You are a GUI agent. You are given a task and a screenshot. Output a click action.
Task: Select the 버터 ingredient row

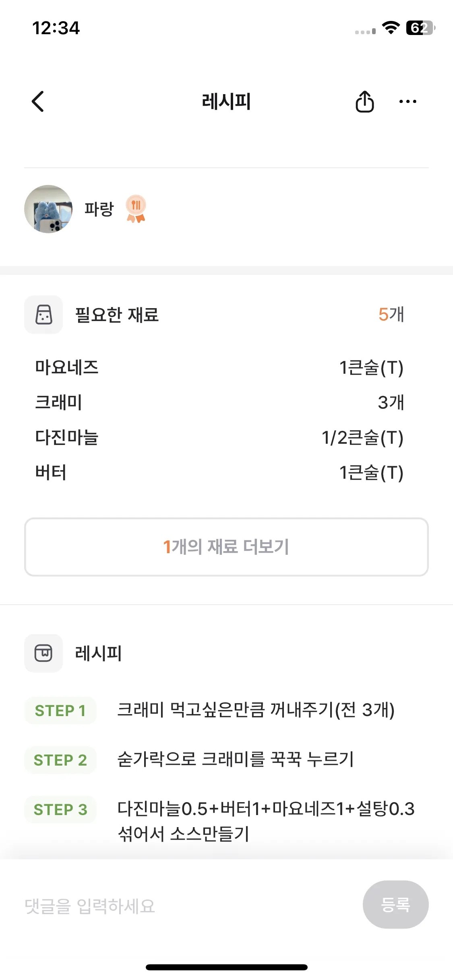pos(219,472)
